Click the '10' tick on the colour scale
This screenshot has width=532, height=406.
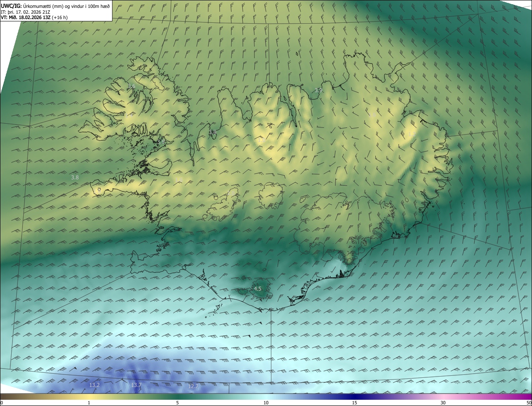[266, 403]
